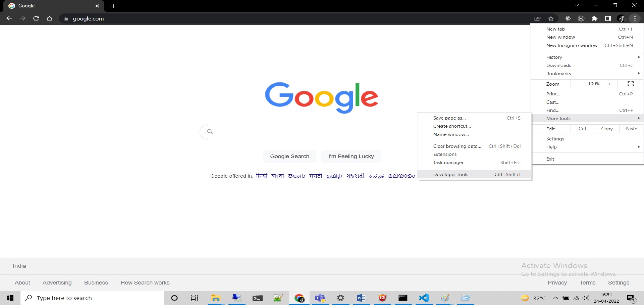Expand the History submenu
Screen dimensions: 644x305
pos(587,57)
